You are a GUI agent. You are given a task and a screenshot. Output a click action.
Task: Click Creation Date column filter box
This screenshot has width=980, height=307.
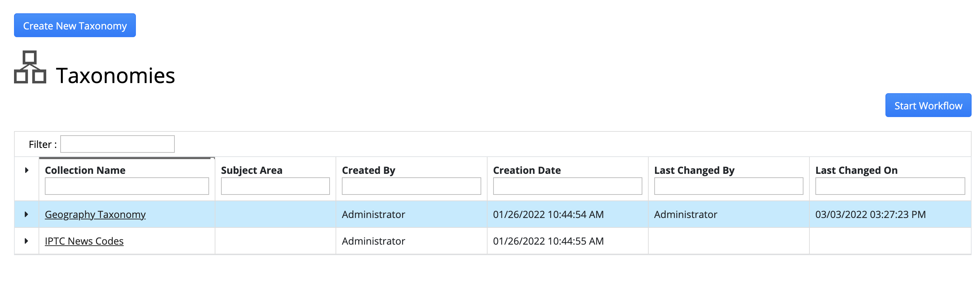567,186
